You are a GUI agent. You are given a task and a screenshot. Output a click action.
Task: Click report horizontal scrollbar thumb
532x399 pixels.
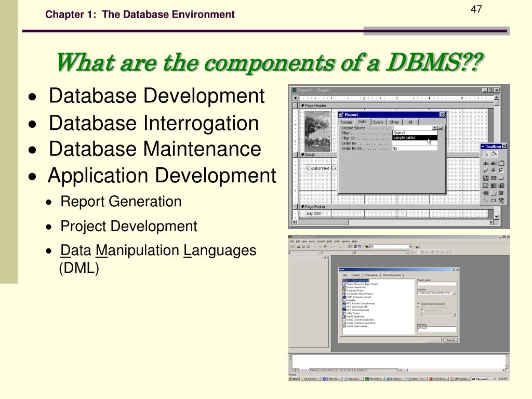[323, 222]
